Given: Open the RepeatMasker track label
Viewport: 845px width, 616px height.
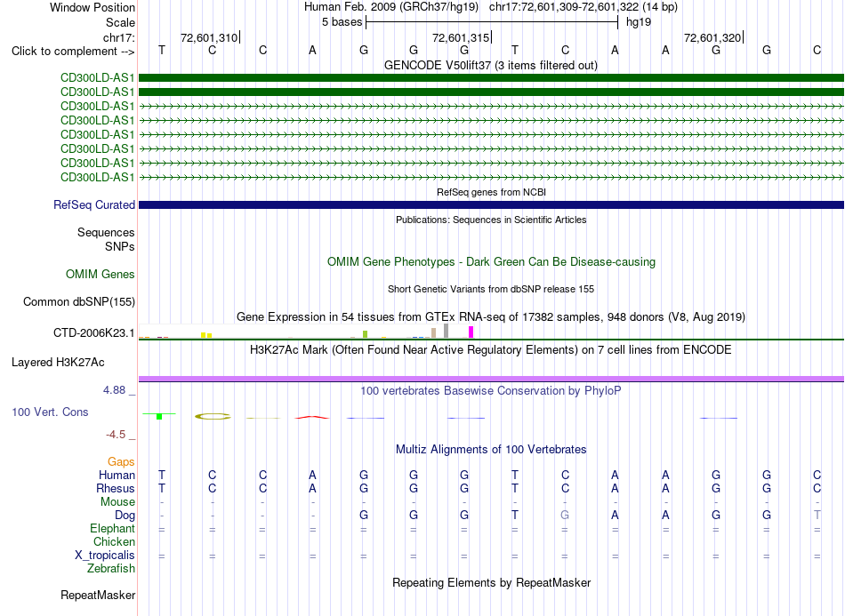Looking at the screenshot, I should pyautogui.click(x=98, y=595).
